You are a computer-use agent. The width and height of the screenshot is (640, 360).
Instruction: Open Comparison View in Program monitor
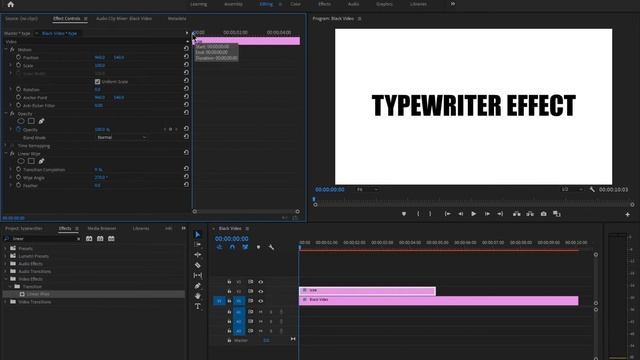(x=557, y=214)
